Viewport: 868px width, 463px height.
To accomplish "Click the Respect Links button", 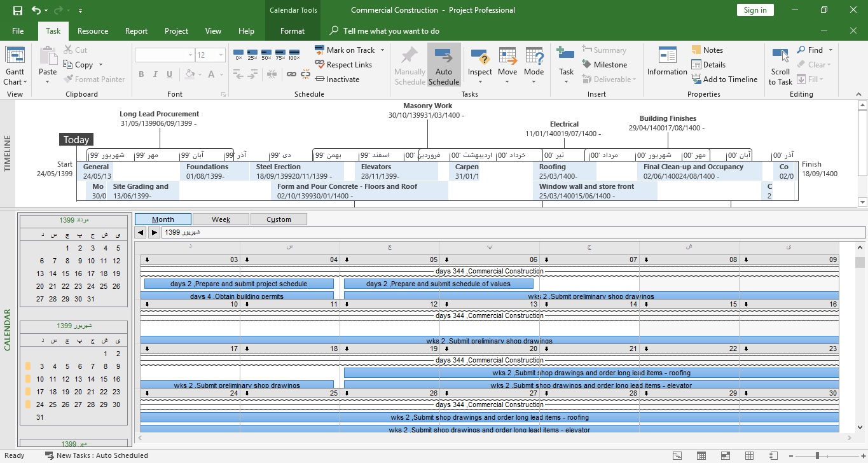I will [x=343, y=65].
